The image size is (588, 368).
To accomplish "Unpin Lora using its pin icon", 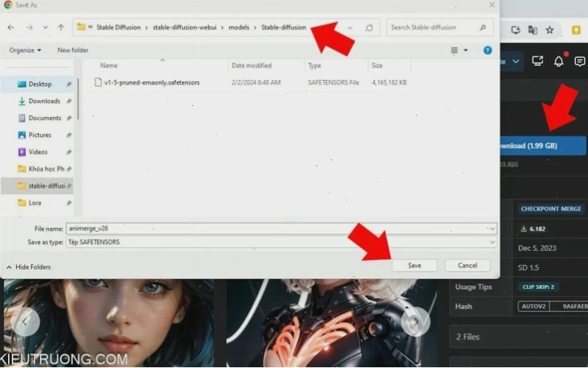I will coord(69,203).
